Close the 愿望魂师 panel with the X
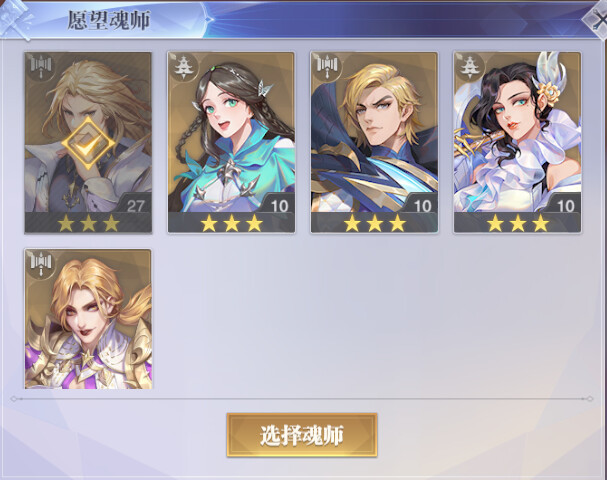This screenshot has width=607, height=480. [x=597, y=19]
